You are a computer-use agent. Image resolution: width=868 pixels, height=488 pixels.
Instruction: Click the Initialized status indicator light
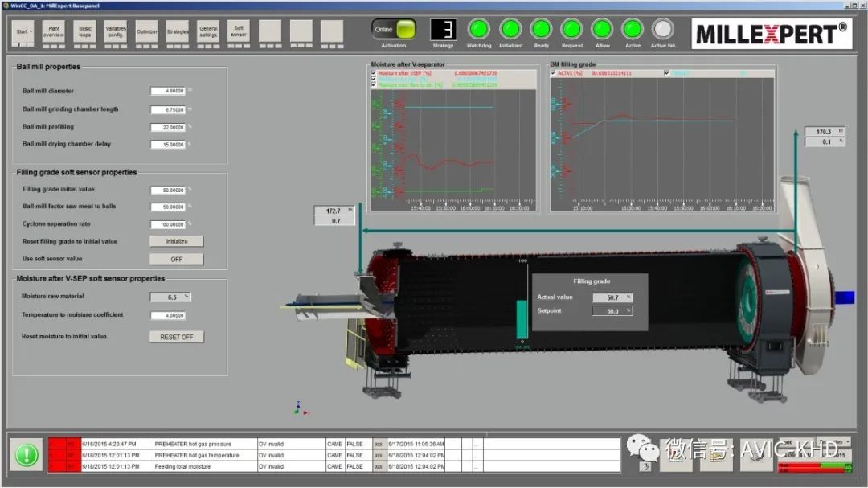click(x=510, y=29)
